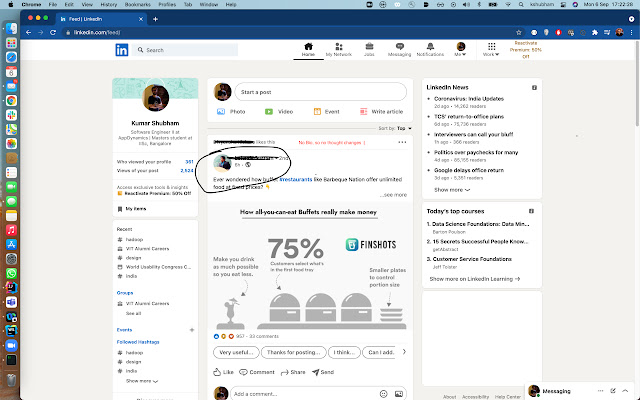Comment on the Finshots post

pos(257,372)
